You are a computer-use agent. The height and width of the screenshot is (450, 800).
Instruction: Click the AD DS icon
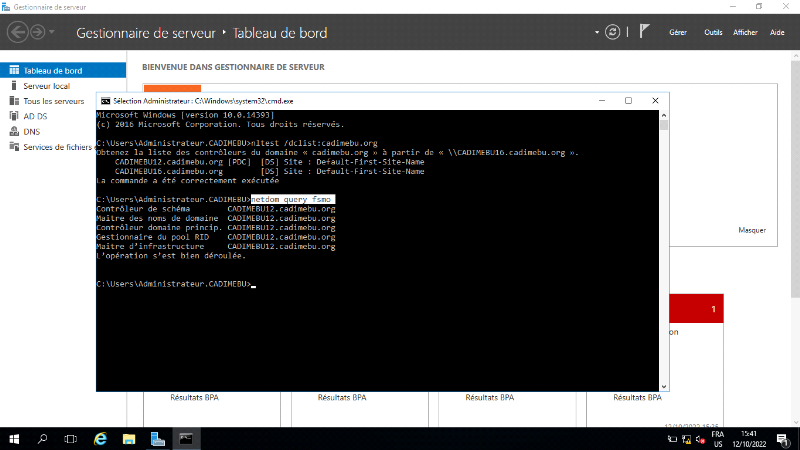(14, 116)
